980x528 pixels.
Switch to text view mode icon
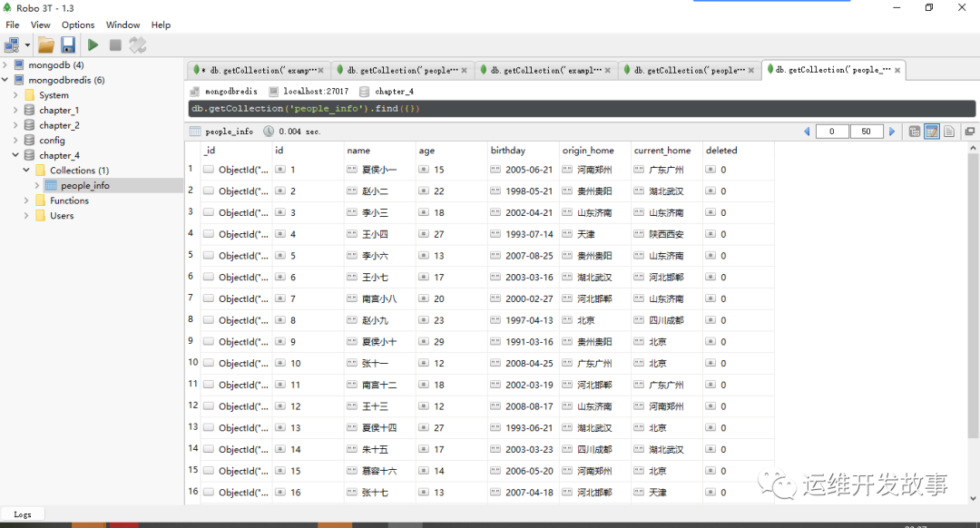tap(949, 132)
